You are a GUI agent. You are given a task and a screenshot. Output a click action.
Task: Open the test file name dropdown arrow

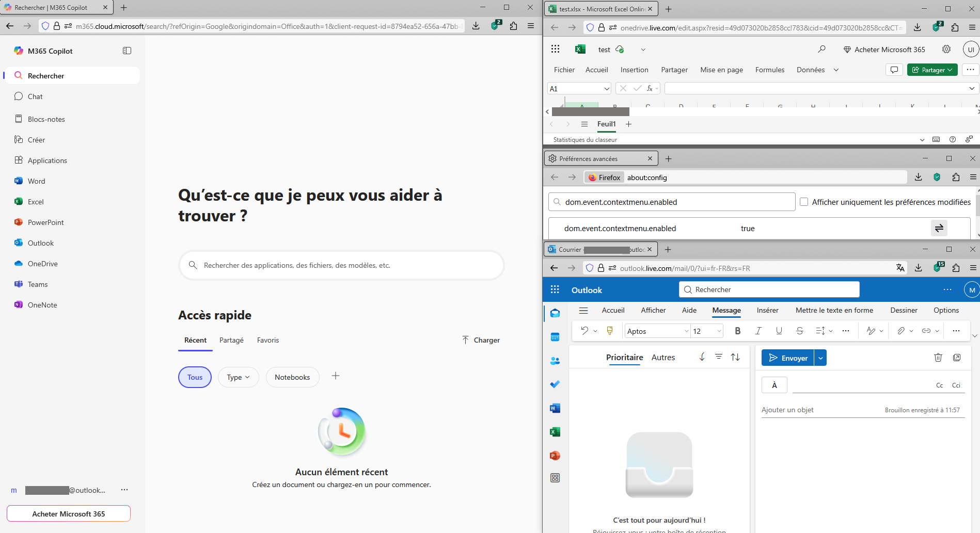643,50
